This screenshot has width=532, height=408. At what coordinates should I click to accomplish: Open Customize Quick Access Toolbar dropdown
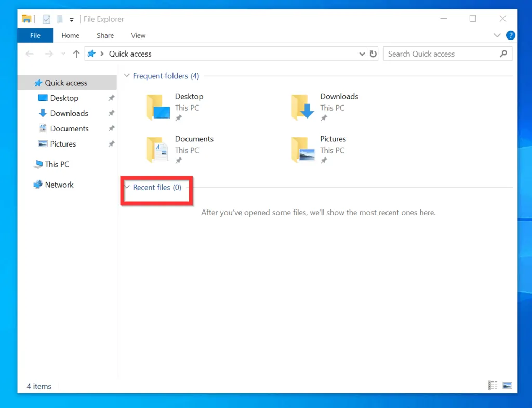coord(71,19)
